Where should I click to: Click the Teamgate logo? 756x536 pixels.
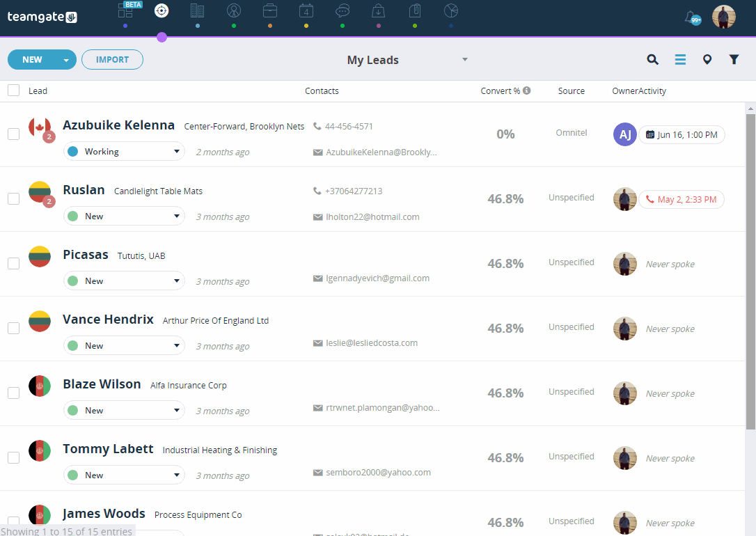click(42, 17)
